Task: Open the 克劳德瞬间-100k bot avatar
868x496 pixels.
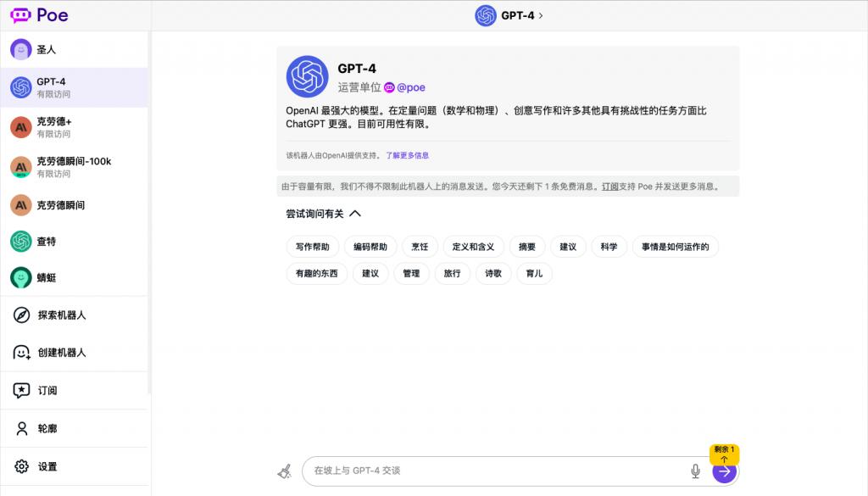Action: (x=21, y=167)
